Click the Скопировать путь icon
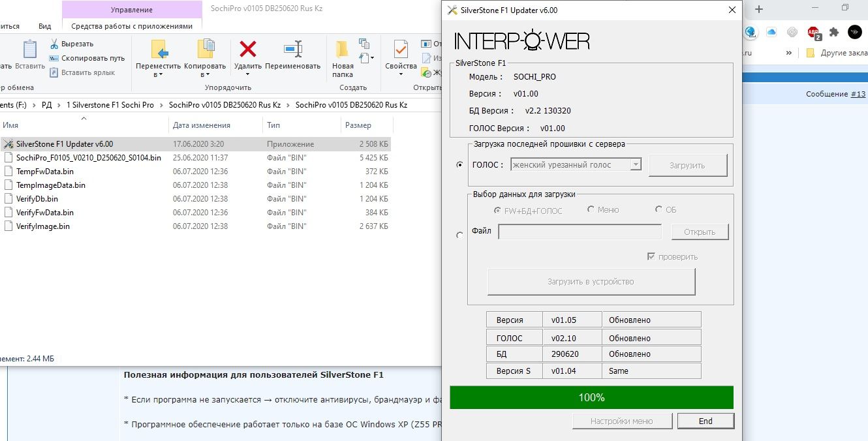868x441 pixels. tap(54, 58)
